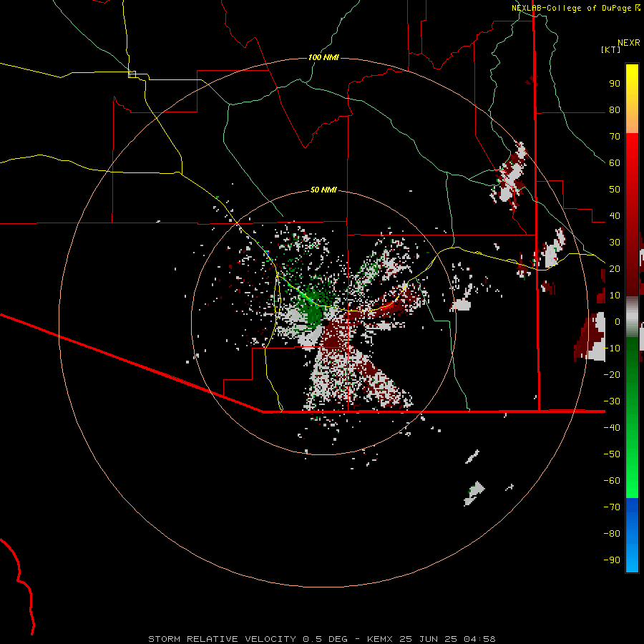Select the -60 scale label
The width and height of the screenshot is (644, 644).
pos(612,481)
